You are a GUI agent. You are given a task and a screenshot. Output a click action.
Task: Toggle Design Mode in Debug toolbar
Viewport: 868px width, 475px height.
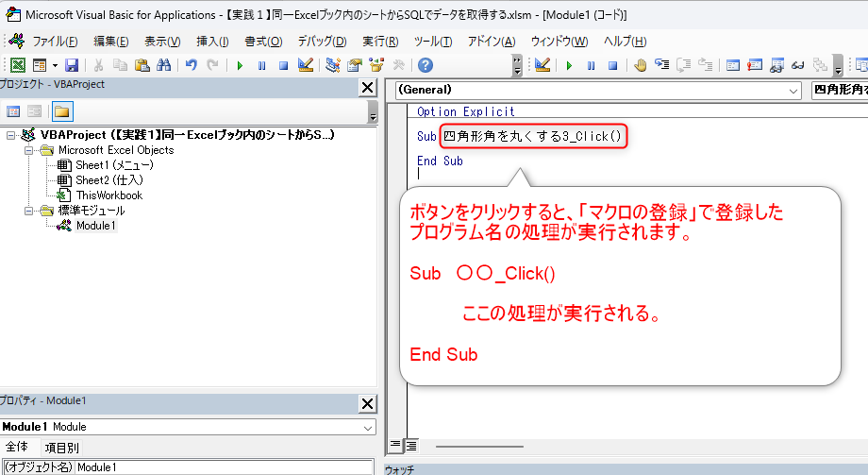[542, 65]
